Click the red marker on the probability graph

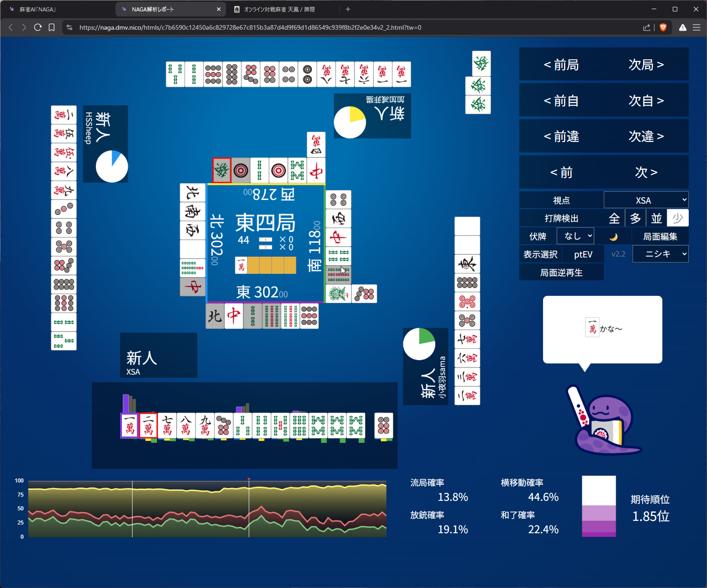249,479
